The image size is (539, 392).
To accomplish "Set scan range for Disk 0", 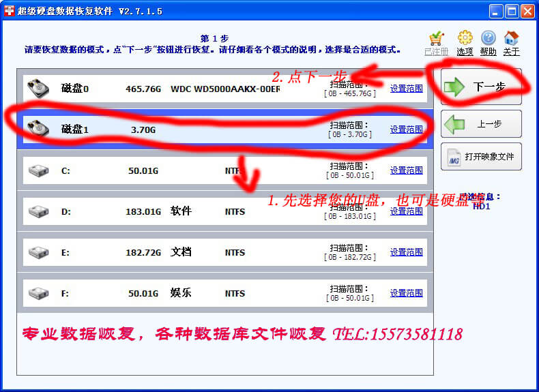I will tap(406, 89).
